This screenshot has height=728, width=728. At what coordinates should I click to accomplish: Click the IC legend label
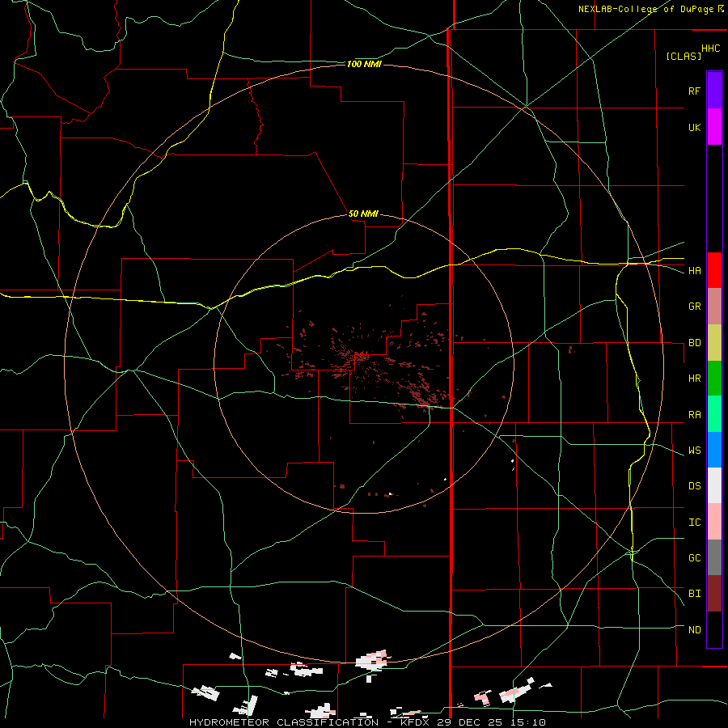click(694, 522)
